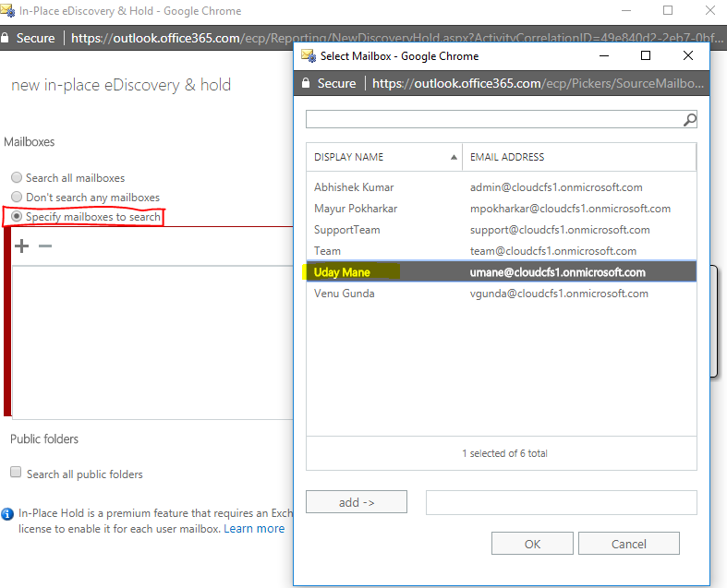Click Cancel in the Select Mailbox dialog
Viewport: 727px width, 588px height.
(629, 544)
